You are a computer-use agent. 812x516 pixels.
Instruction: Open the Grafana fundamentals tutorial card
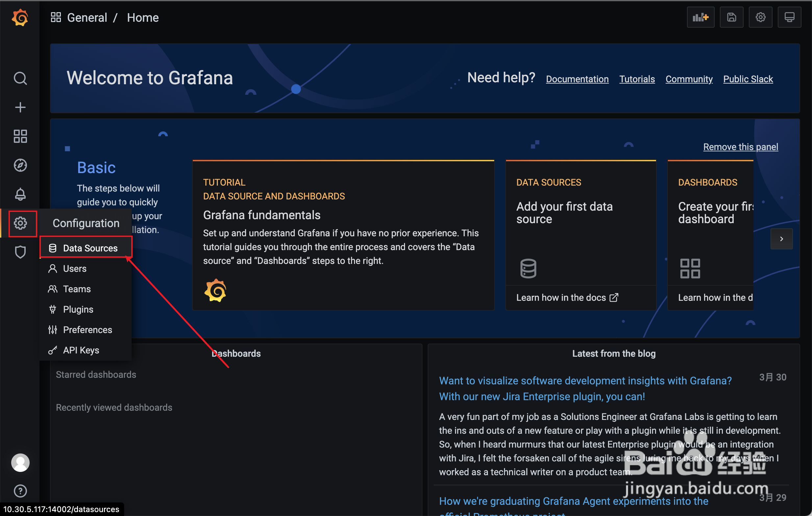[343, 235]
